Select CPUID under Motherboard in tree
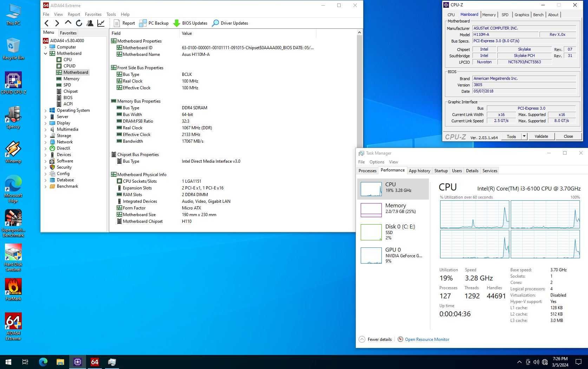 (70, 66)
